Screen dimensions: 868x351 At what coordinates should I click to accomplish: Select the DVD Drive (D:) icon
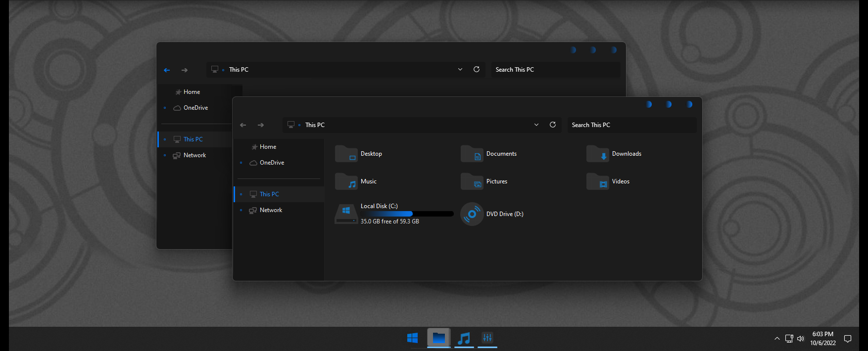472,214
